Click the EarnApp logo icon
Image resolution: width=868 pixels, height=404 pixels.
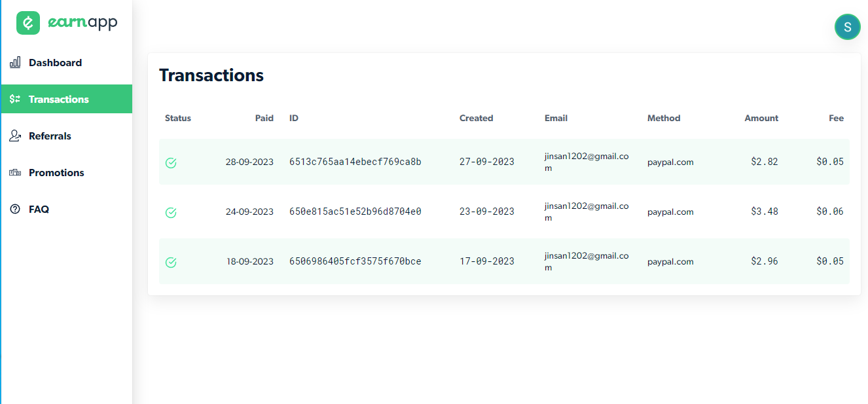click(28, 23)
